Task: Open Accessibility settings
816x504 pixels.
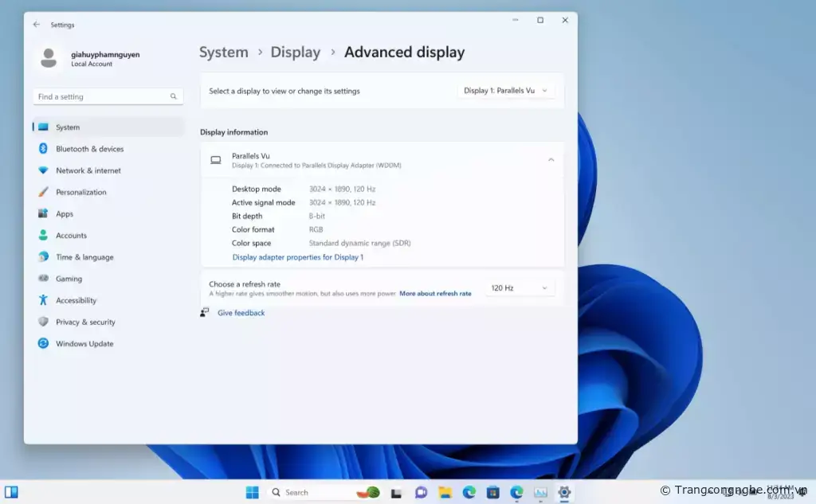Action: coord(76,301)
